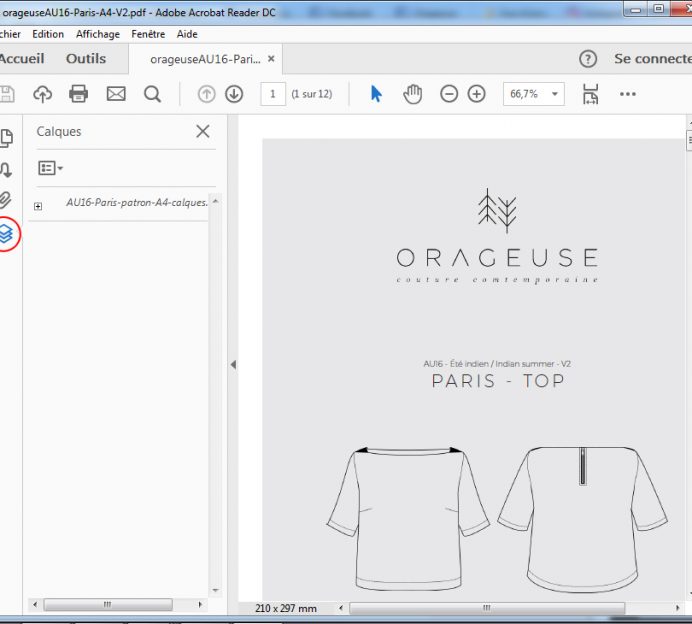Open more tools ellipsis menu
The width and height of the screenshot is (692, 624).
[628, 94]
